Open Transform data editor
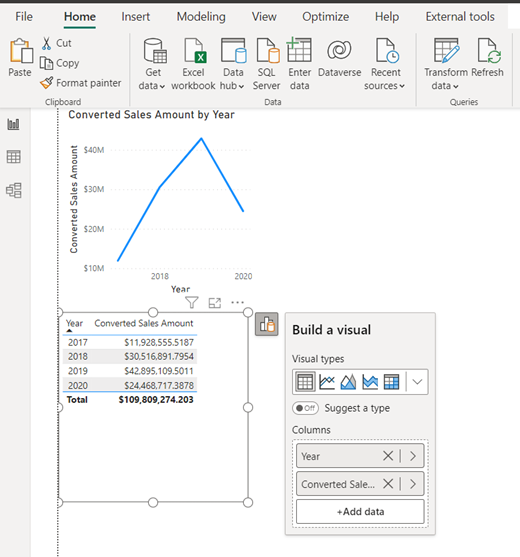The image size is (520, 557). [x=446, y=64]
